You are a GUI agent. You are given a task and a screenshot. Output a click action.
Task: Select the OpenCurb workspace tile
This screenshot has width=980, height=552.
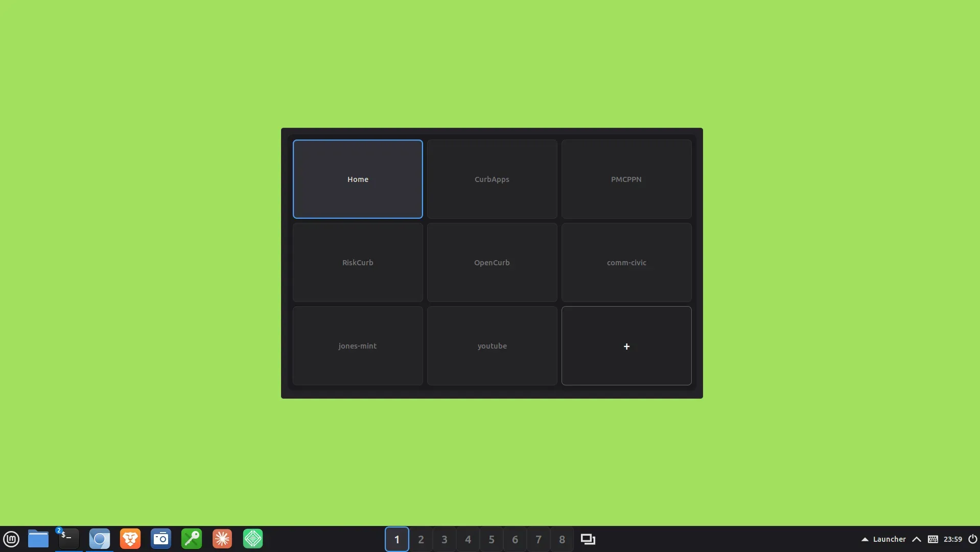492,262
